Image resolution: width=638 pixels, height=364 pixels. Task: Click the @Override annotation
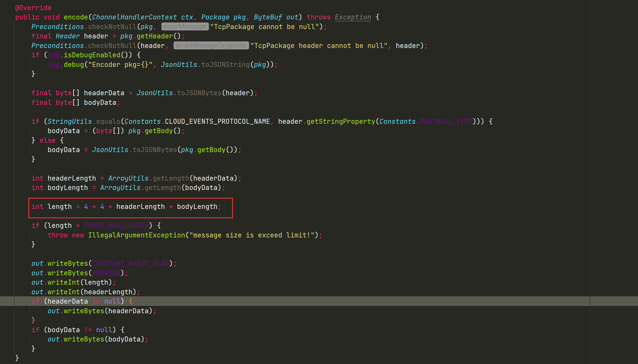click(33, 8)
